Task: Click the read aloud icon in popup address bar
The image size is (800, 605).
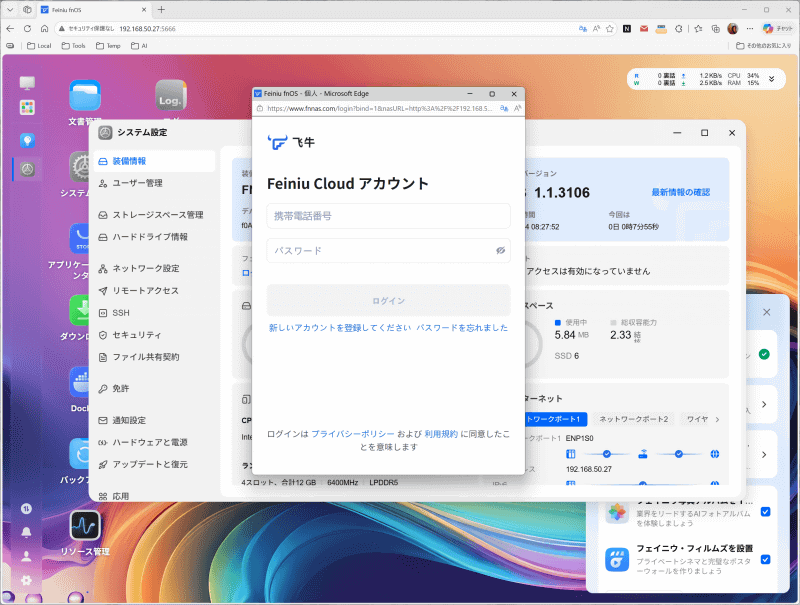Action: (x=517, y=108)
